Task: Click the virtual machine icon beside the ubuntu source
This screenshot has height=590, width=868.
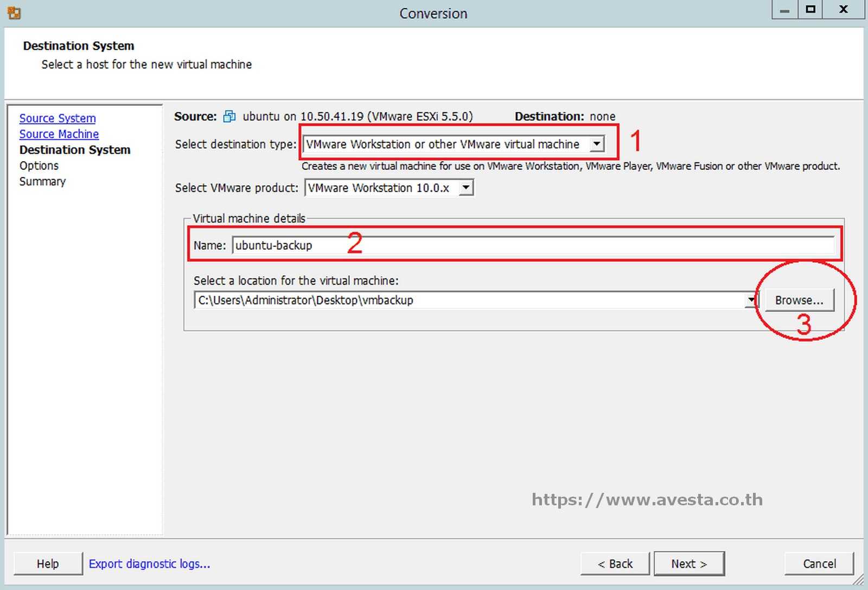Action: pos(229,116)
